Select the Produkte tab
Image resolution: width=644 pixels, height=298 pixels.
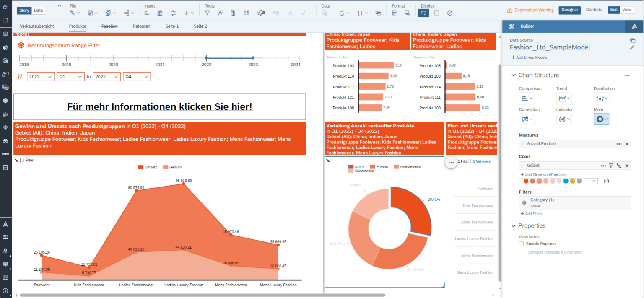tap(78, 26)
